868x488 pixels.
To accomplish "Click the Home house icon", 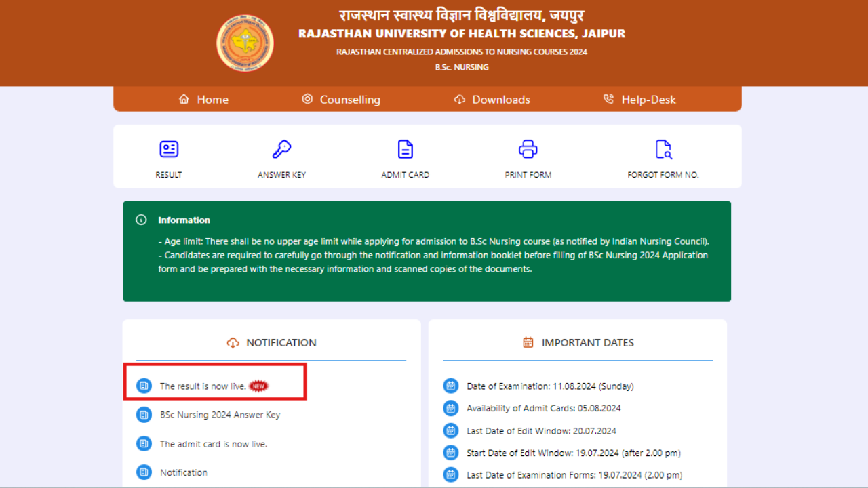I will [184, 99].
